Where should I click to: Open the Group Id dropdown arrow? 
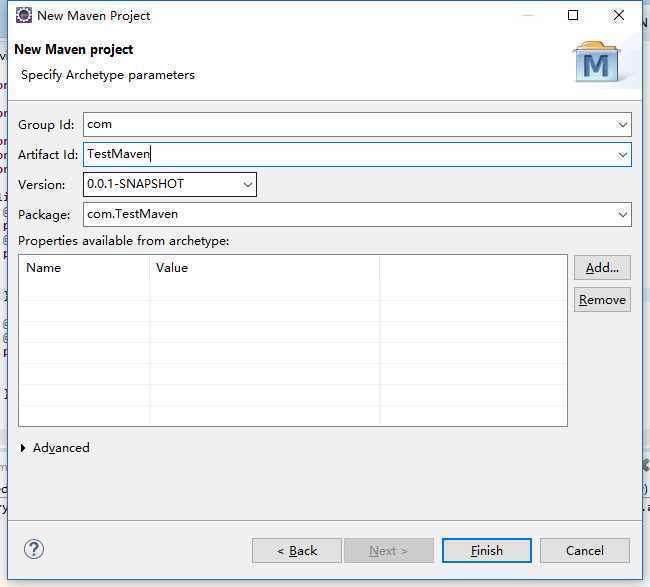click(x=622, y=124)
